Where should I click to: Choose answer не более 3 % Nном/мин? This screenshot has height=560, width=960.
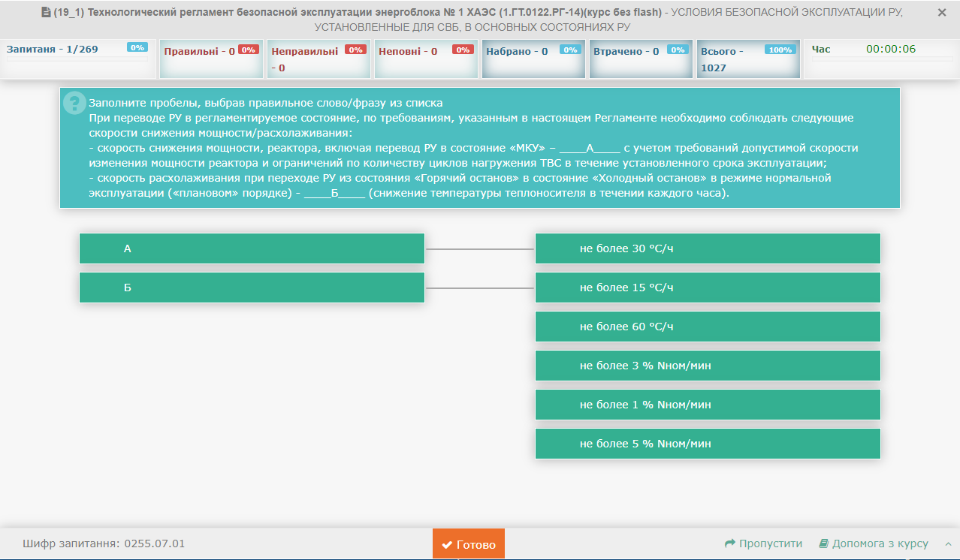(708, 366)
